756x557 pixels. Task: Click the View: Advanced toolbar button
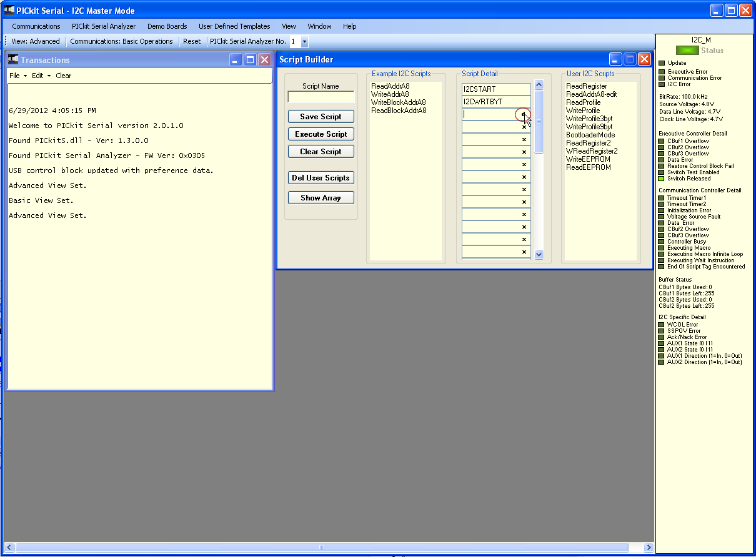pos(36,41)
